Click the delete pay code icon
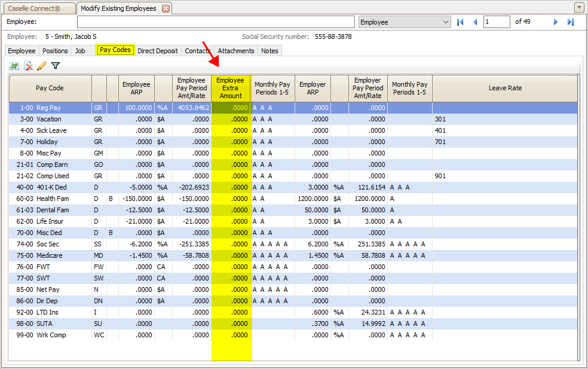 [x=28, y=66]
